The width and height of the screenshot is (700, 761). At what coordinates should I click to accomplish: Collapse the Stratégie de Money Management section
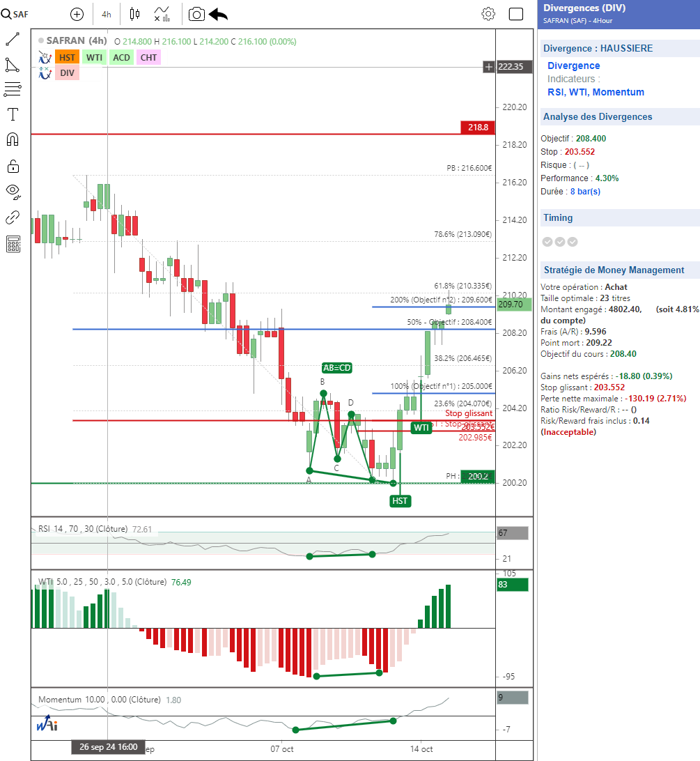click(619, 270)
